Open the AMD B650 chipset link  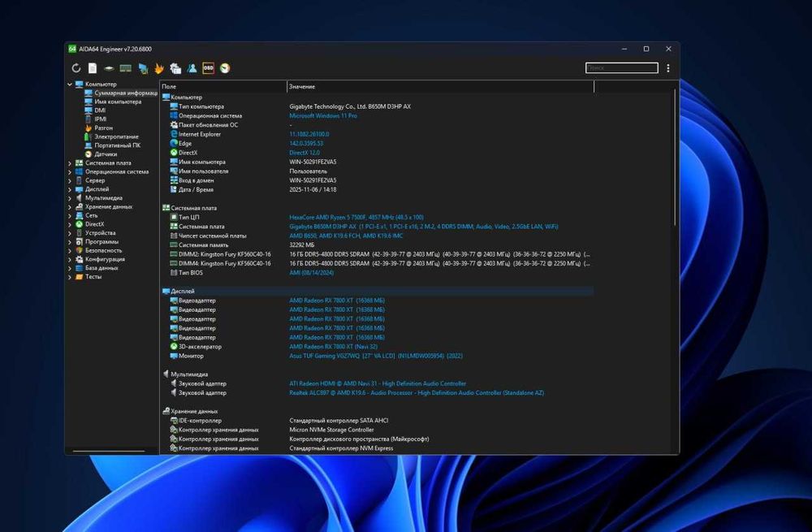coord(346,236)
